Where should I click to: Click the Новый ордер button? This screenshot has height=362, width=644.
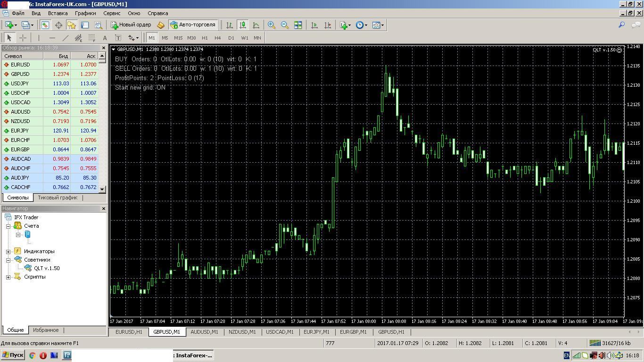(x=131, y=25)
